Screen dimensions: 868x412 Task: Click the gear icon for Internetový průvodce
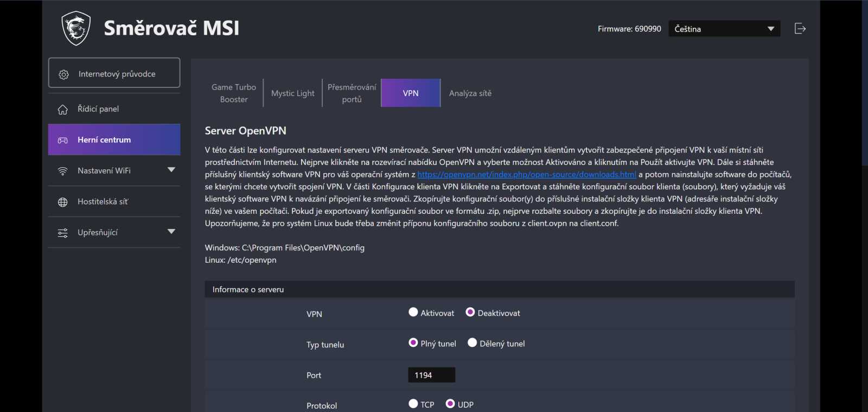pyautogui.click(x=63, y=74)
